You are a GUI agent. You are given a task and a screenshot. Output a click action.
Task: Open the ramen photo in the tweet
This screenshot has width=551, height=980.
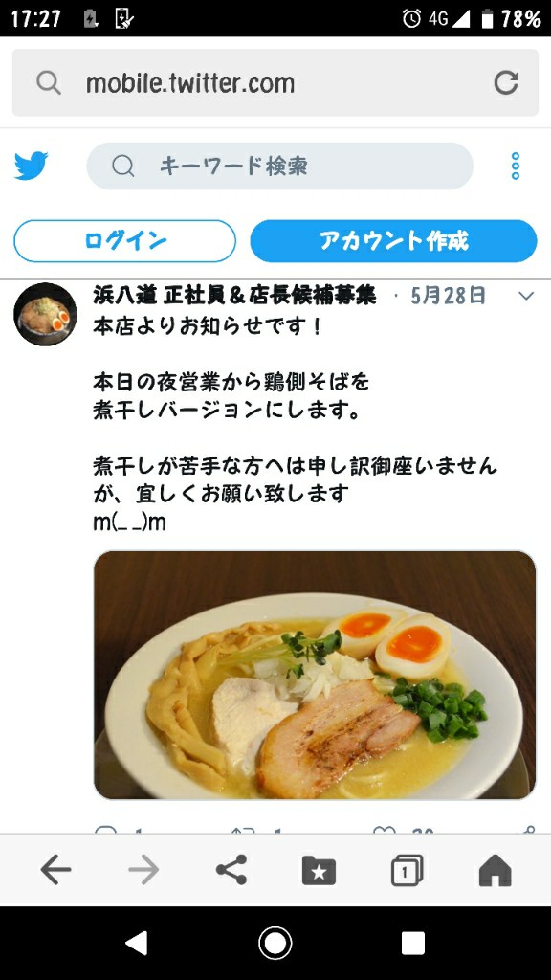315,675
